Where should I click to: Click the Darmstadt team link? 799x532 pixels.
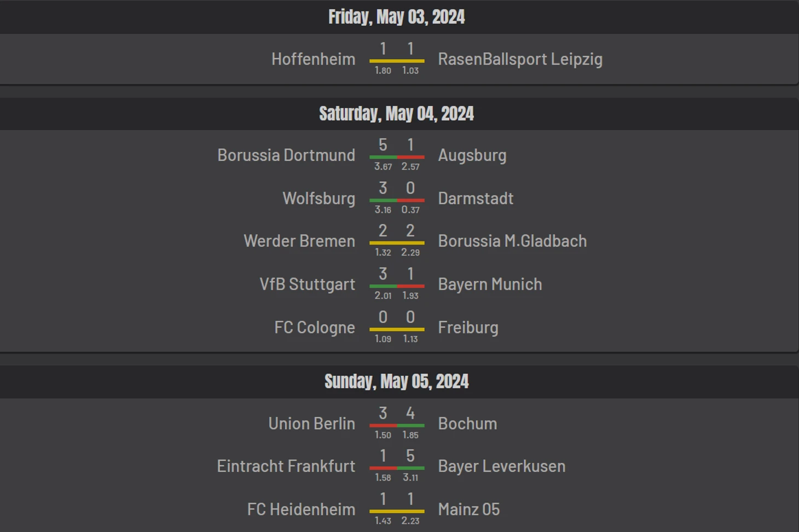[476, 198]
